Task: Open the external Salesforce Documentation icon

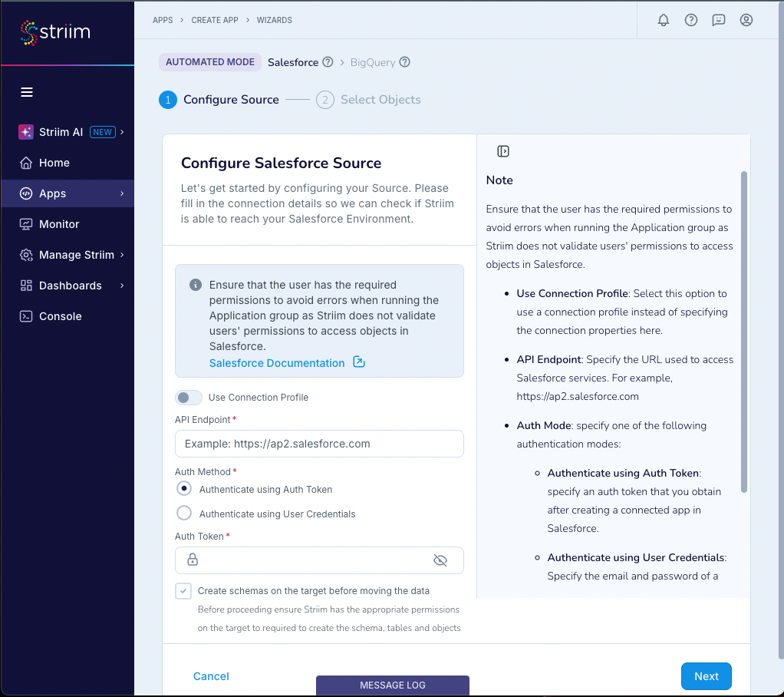Action: [358, 362]
